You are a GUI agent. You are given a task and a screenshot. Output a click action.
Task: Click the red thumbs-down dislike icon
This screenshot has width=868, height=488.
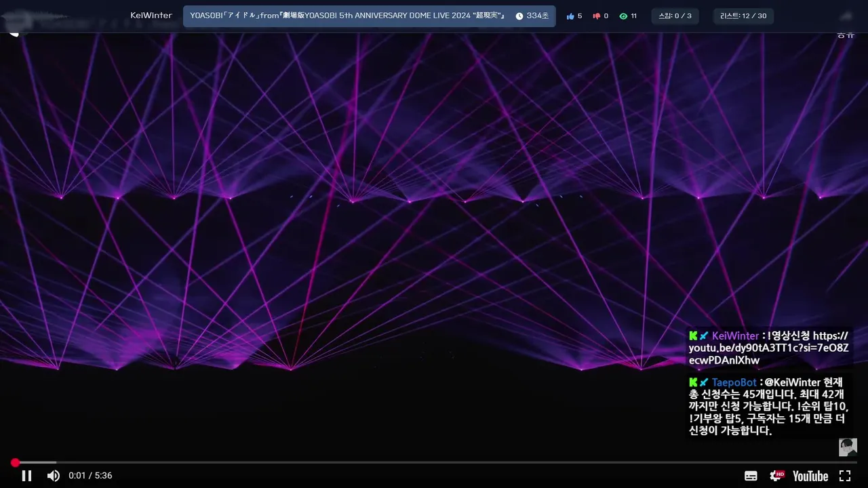point(597,16)
